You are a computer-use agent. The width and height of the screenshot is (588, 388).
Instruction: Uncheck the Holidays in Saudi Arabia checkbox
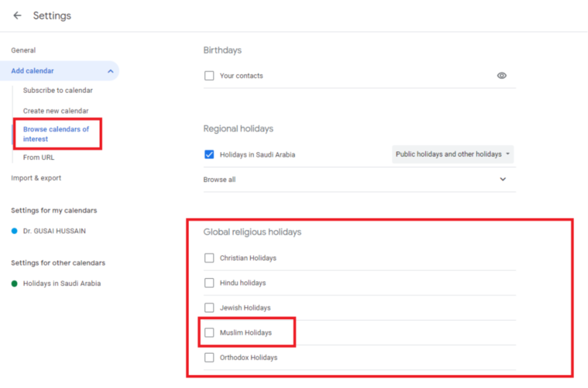coord(209,154)
